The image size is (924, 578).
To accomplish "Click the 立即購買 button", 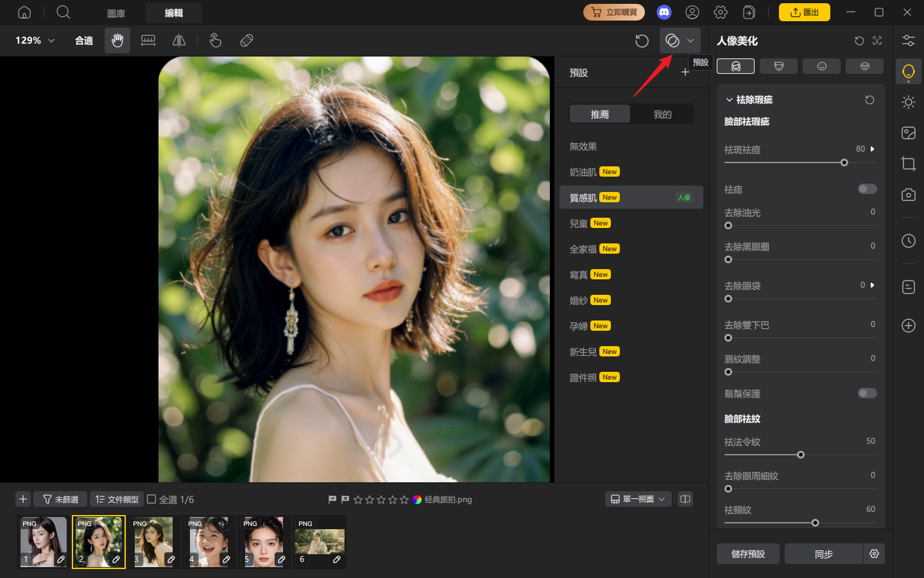I will 614,12.
